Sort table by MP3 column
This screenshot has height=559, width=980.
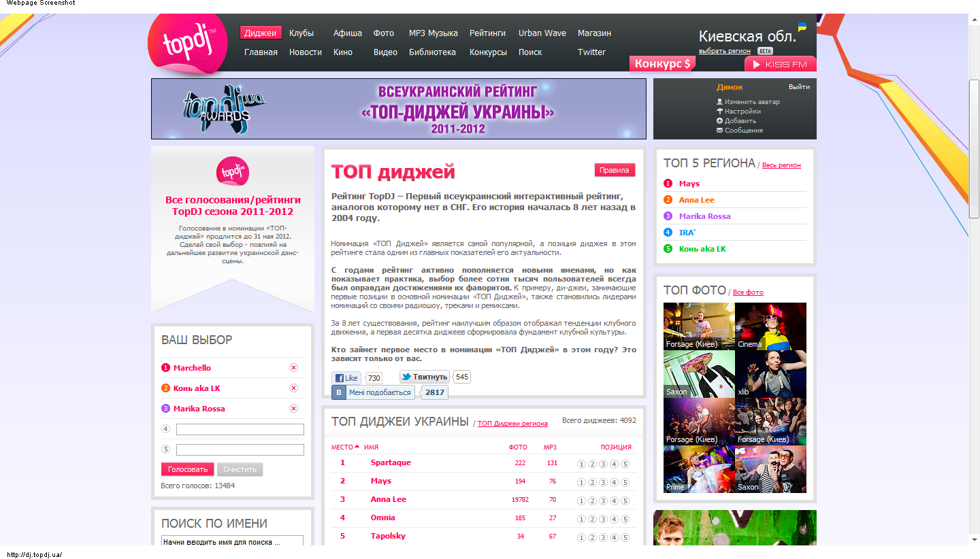pos(550,447)
